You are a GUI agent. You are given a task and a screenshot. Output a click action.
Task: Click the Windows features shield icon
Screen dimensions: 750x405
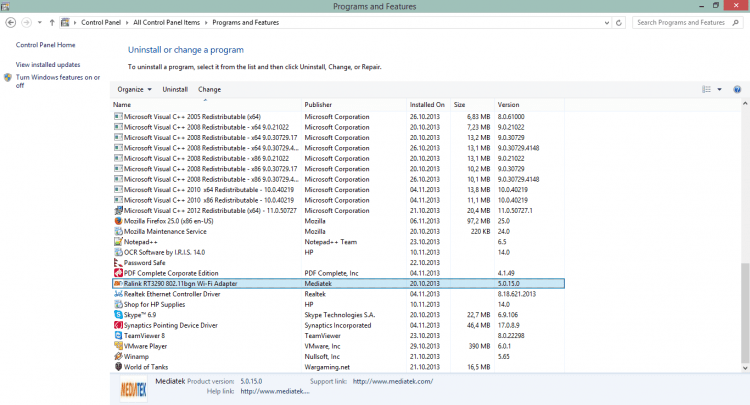(x=8, y=77)
